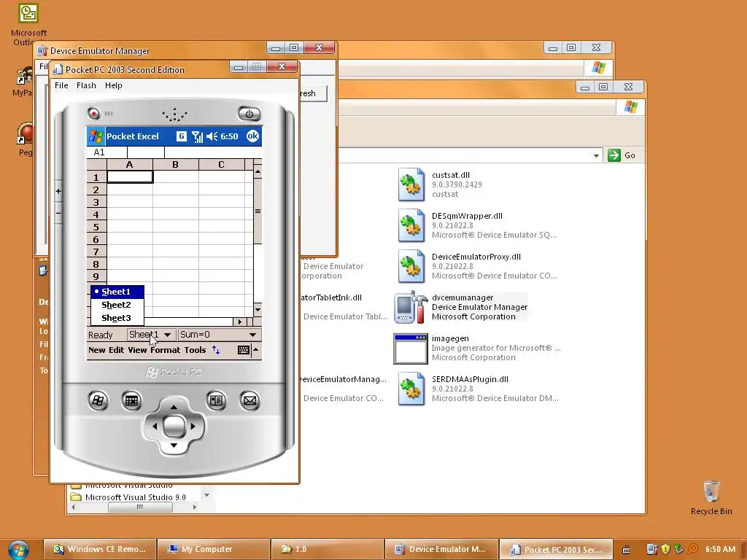Click the A1 cell reference box
This screenshot has height=560, width=747.
click(x=107, y=152)
